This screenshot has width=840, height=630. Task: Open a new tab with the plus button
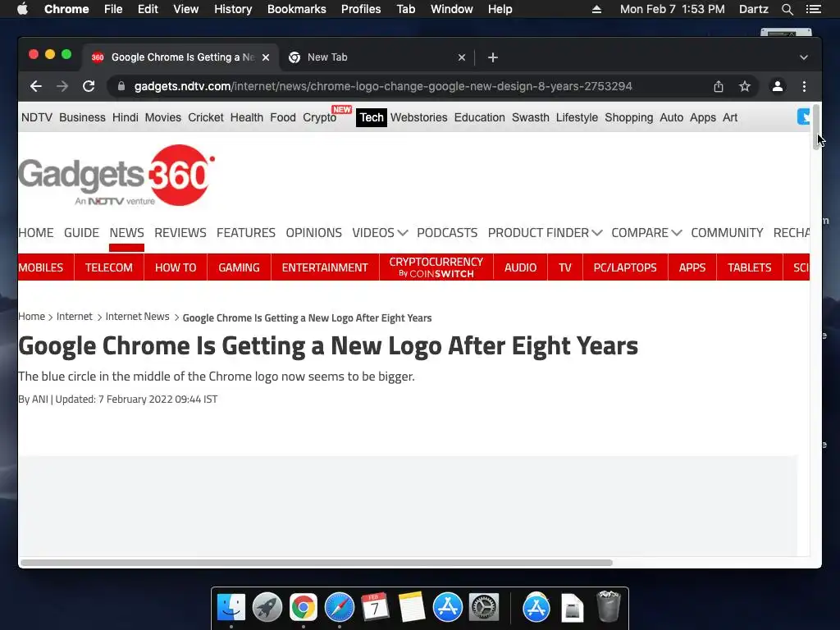[x=493, y=57]
